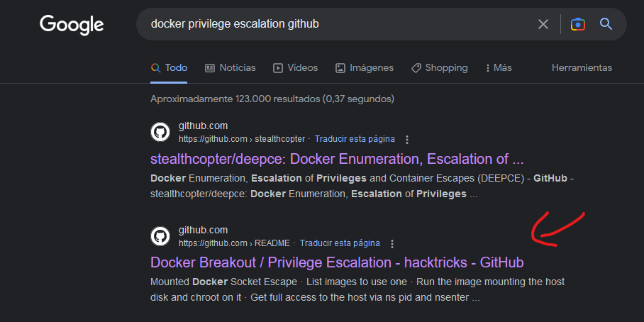Switch to the Imágenes tab
This screenshot has height=322, width=644.
click(365, 68)
